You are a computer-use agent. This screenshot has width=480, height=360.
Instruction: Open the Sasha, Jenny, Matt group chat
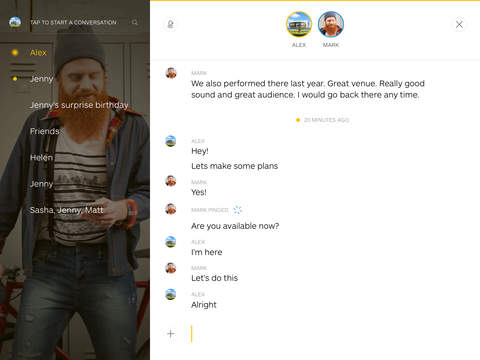coord(67,210)
